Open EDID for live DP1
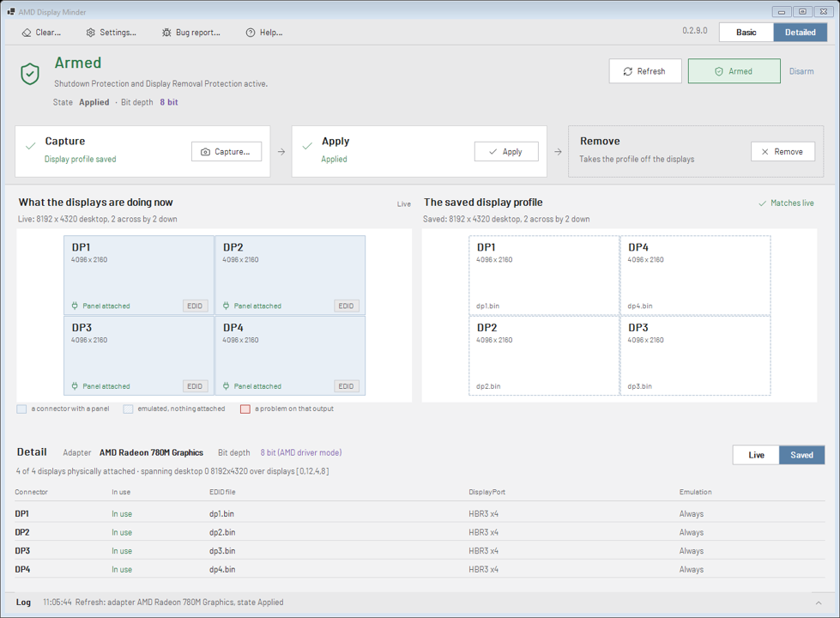Screen dimensions: 840x618 (x=195, y=306)
